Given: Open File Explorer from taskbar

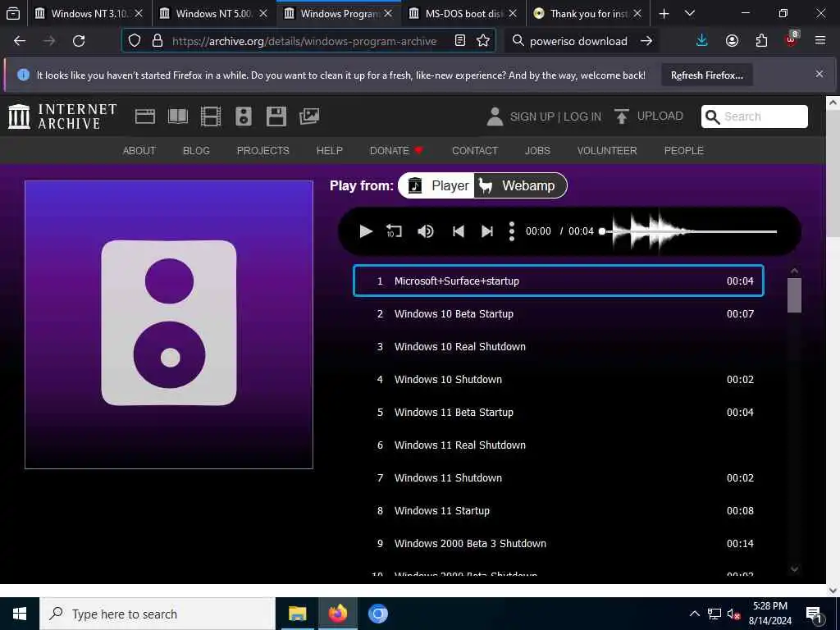Looking at the screenshot, I should coord(297,614).
